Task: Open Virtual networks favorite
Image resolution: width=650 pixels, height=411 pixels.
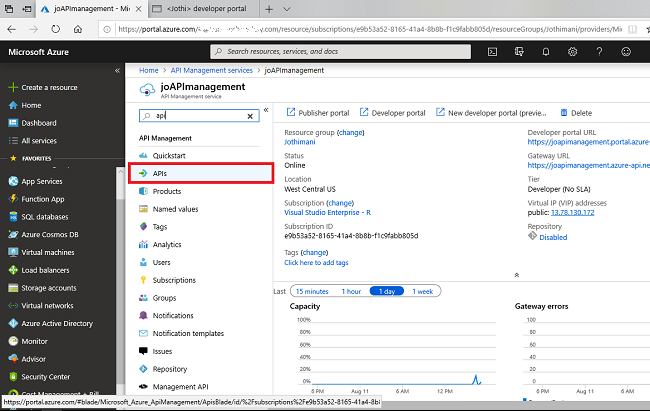Action: 41,306
